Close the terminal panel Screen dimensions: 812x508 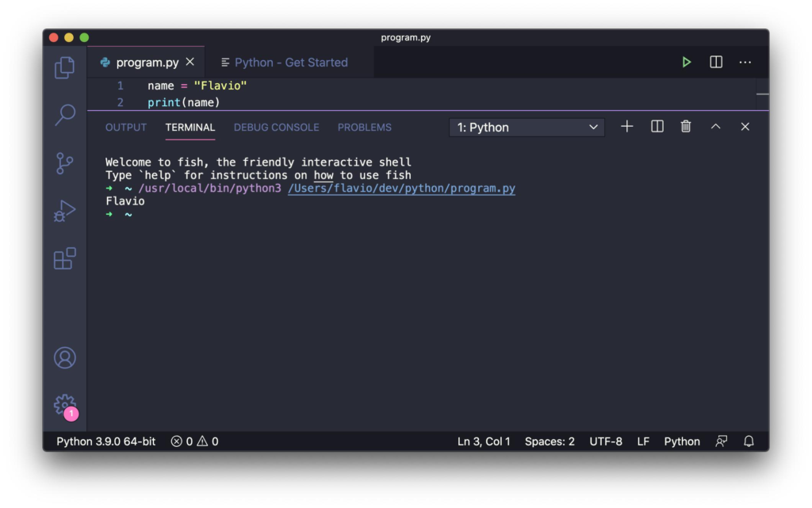745,127
